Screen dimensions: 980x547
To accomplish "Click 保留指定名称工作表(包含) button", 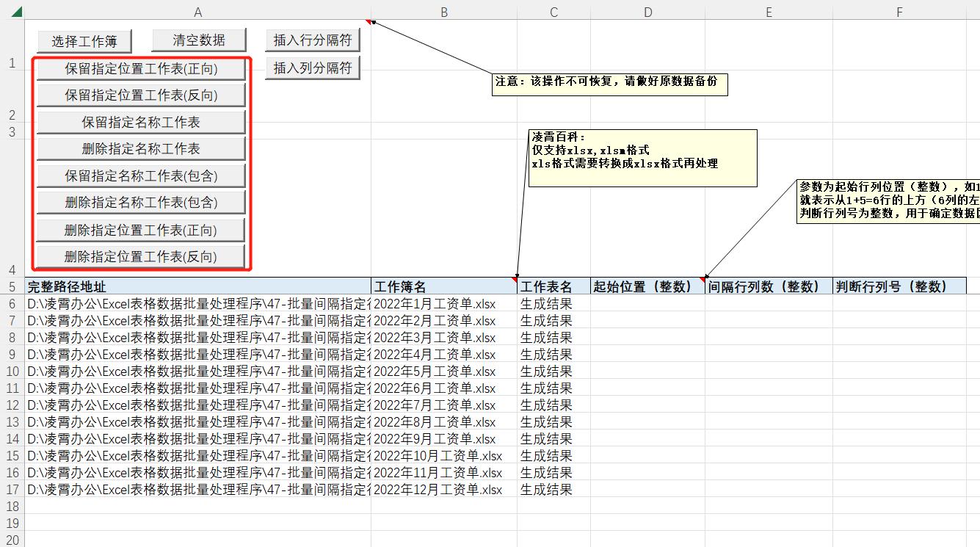I will tap(140, 175).
